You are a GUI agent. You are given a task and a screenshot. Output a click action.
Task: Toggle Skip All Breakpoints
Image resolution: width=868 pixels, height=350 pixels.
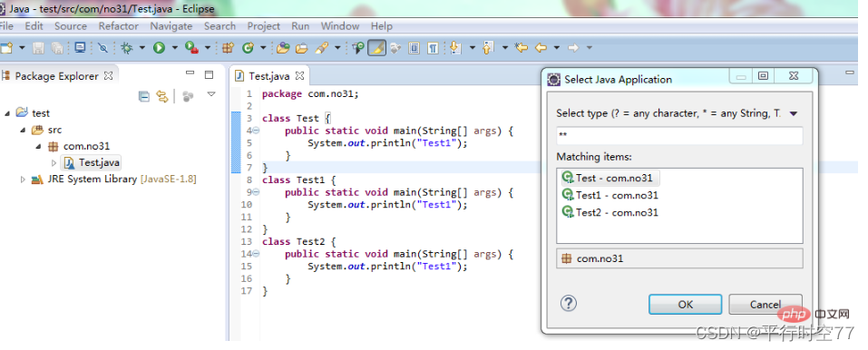pyautogui.click(x=103, y=48)
